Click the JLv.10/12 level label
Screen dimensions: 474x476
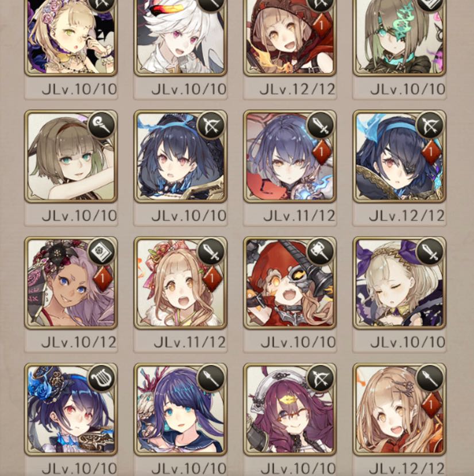click(x=79, y=343)
